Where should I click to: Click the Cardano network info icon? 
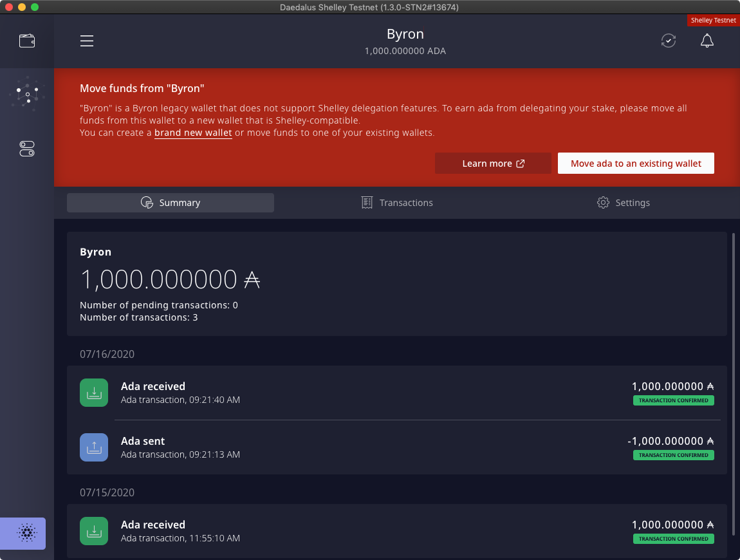coord(27,533)
